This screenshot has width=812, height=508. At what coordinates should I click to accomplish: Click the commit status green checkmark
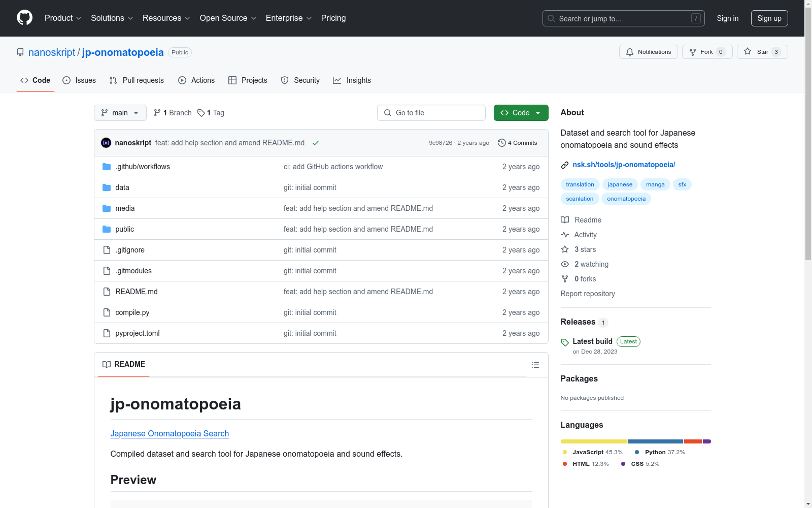(x=316, y=143)
